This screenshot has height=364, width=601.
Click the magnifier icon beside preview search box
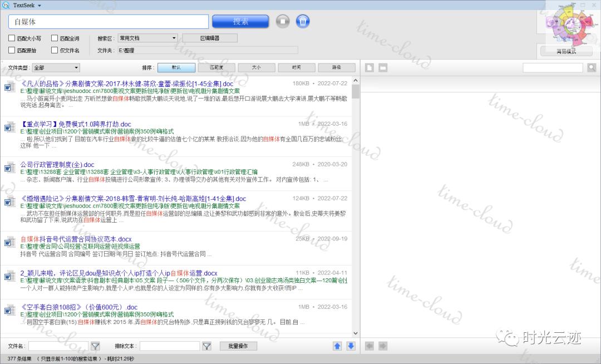coord(592,67)
